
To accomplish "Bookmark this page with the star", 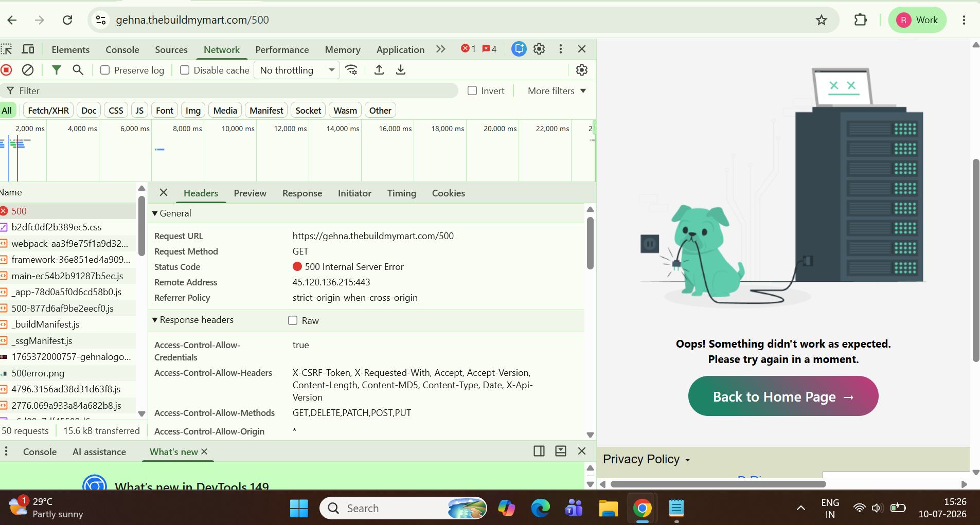I will [822, 20].
